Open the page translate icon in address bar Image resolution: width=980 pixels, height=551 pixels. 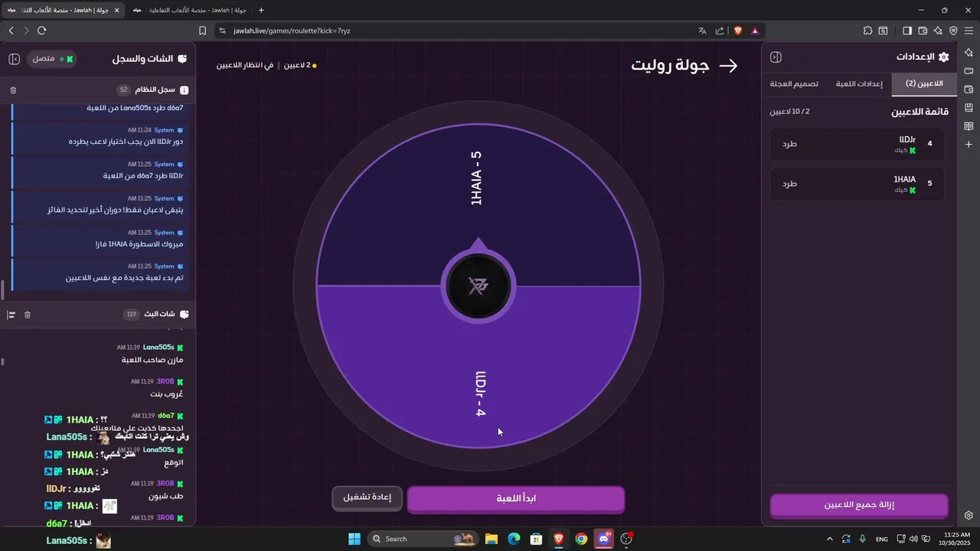702,31
